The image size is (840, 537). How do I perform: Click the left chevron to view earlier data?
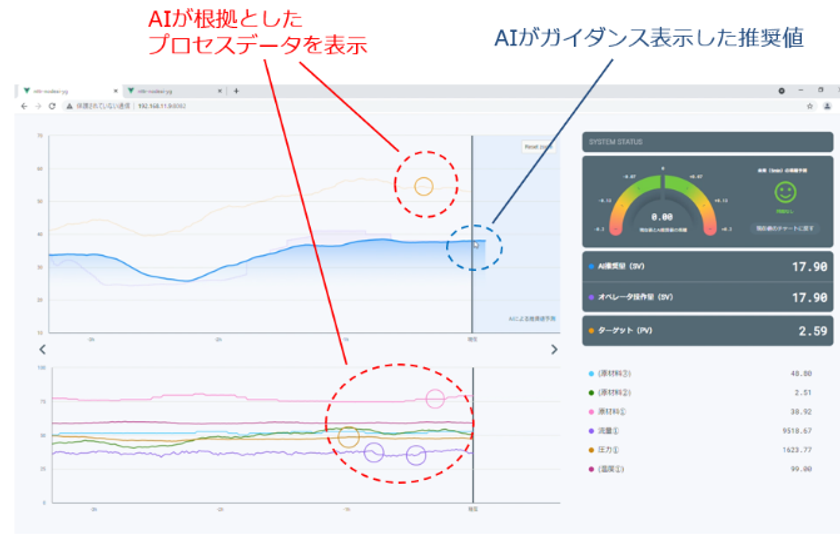pos(42,349)
